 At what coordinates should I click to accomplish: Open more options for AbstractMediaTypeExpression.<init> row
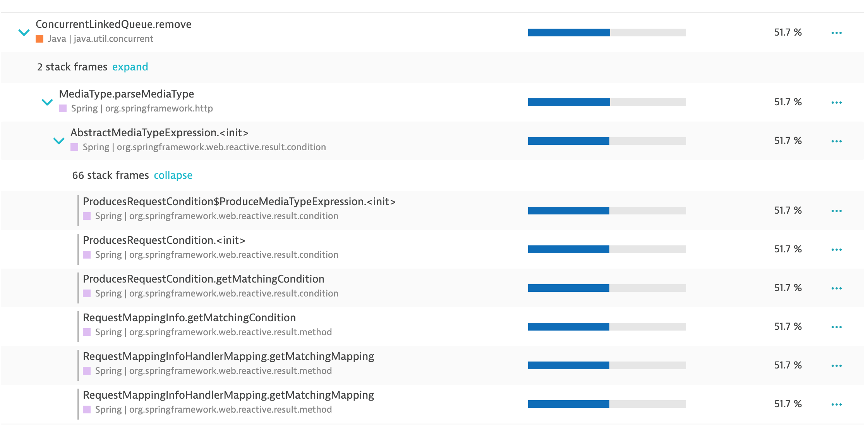pyautogui.click(x=836, y=141)
